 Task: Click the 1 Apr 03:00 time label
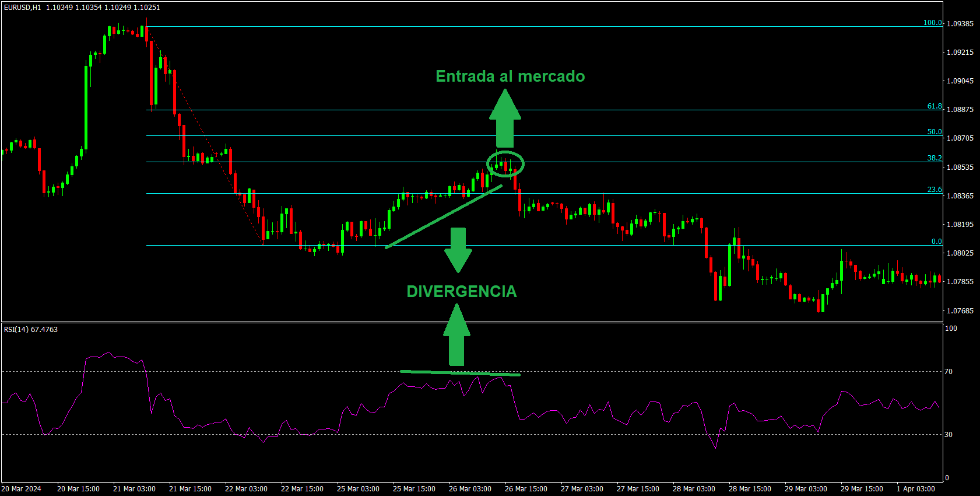pos(916,489)
